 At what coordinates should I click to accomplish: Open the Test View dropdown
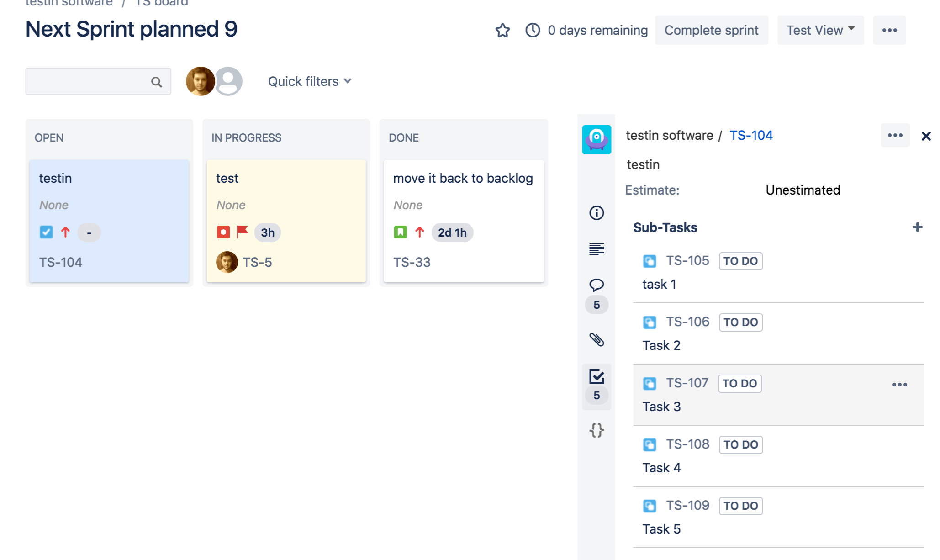(820, 30)
